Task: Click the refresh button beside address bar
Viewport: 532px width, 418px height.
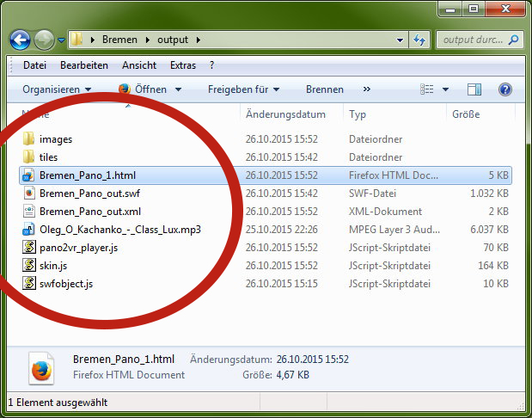Action: coord(419,40)
